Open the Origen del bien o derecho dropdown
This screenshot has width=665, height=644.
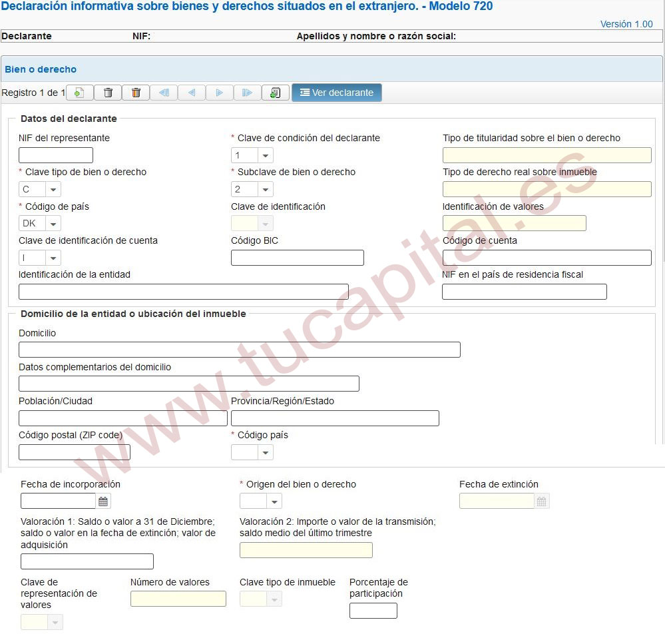[x=274, y=501]
